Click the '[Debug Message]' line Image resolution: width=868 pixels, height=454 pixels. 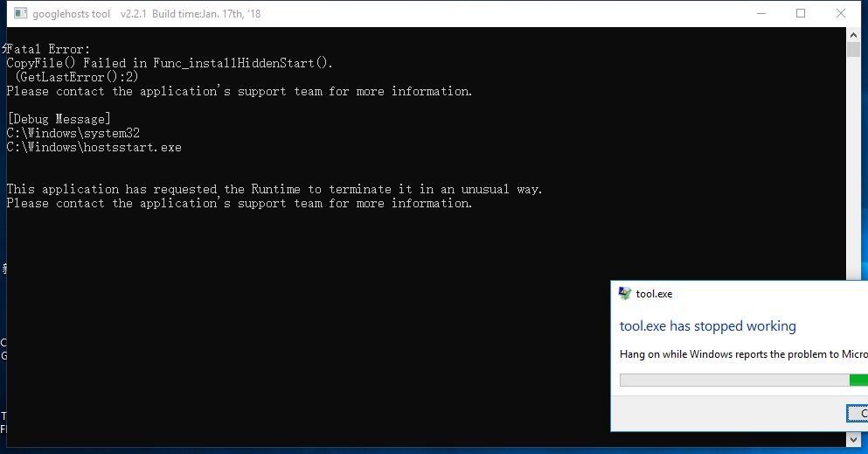click(59, 119)
